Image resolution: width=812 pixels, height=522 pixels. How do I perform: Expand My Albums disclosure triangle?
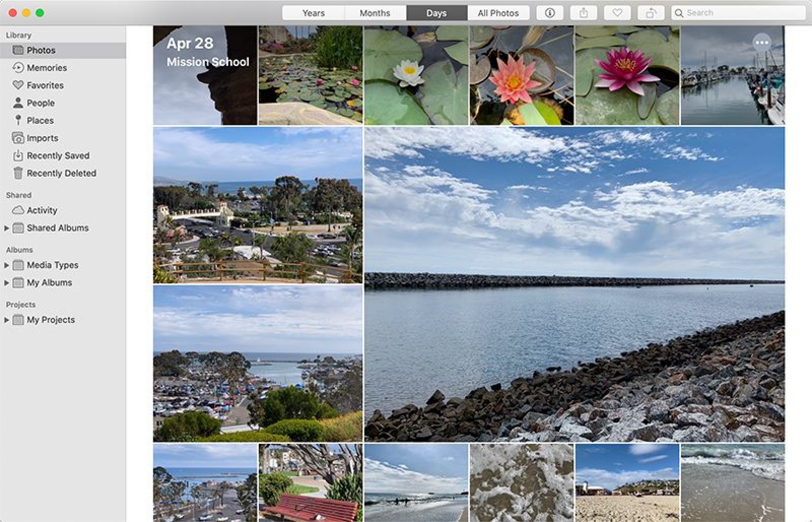click(x=7, y=282)
